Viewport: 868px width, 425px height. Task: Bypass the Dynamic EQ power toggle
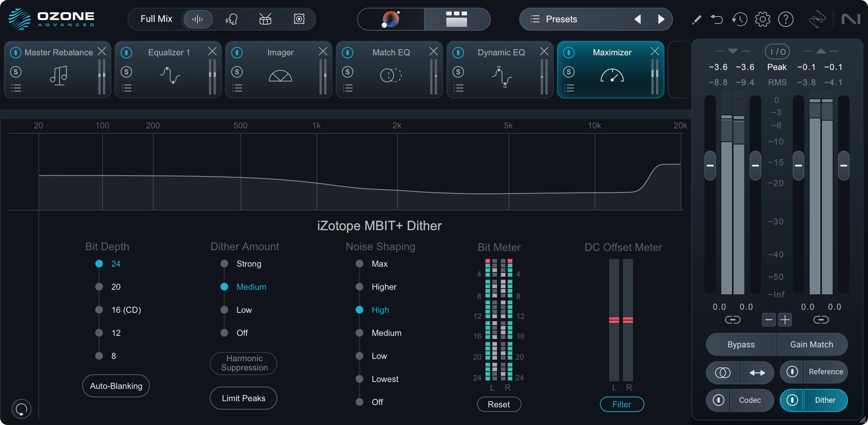pos(458,52)
